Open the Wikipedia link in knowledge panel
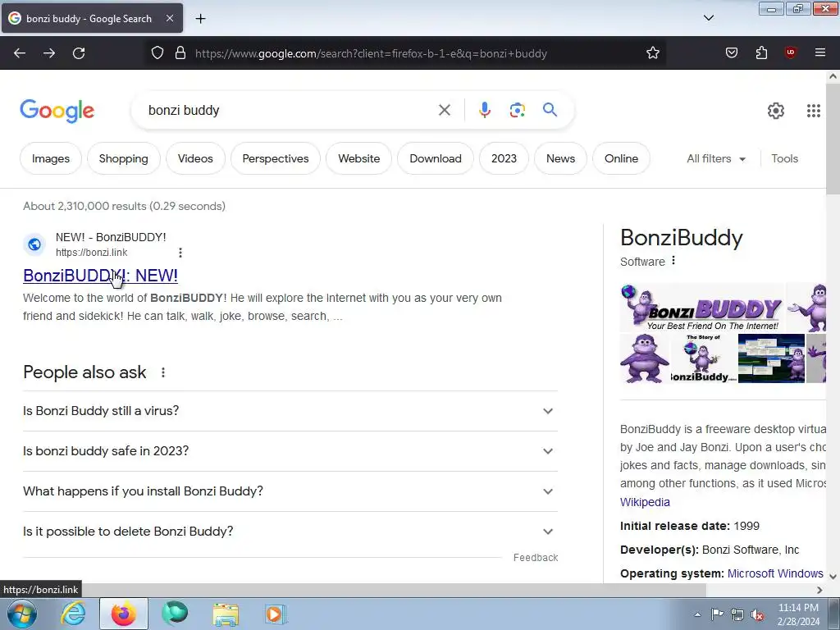This screenshot has height=630, width=840. pyautogui.click(x=645, y=502)
